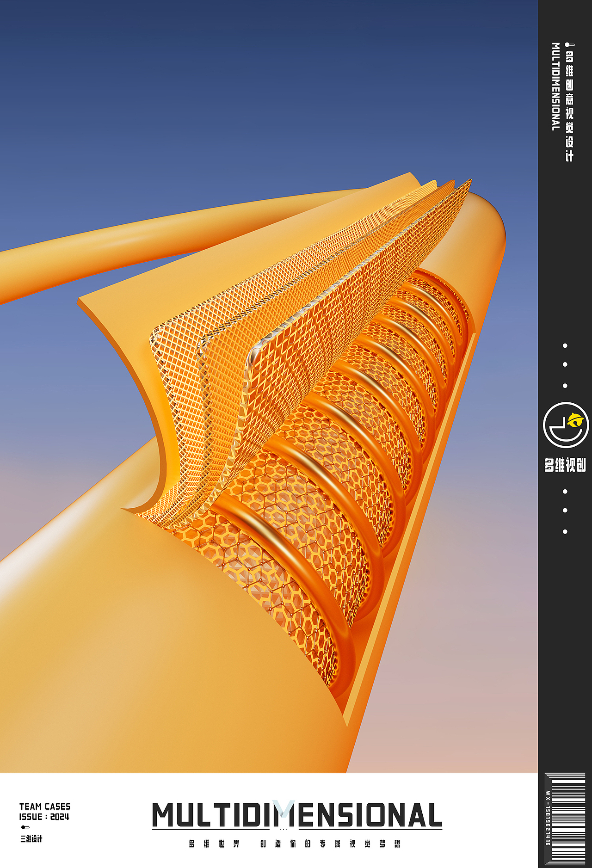This screenshot has width=592, height=868.
Task: Click the 多维世界 subtitle text
Action: tap(214, 844)
